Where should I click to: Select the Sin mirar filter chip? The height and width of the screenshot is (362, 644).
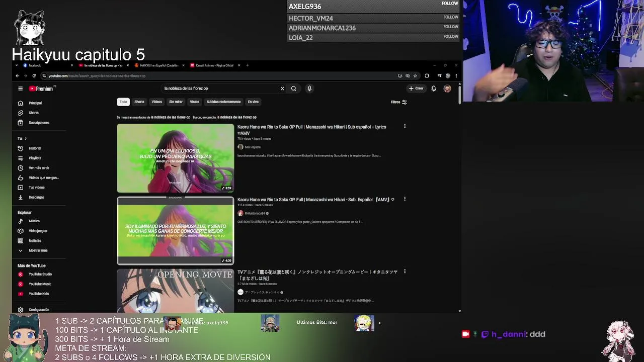coord(176,102)
